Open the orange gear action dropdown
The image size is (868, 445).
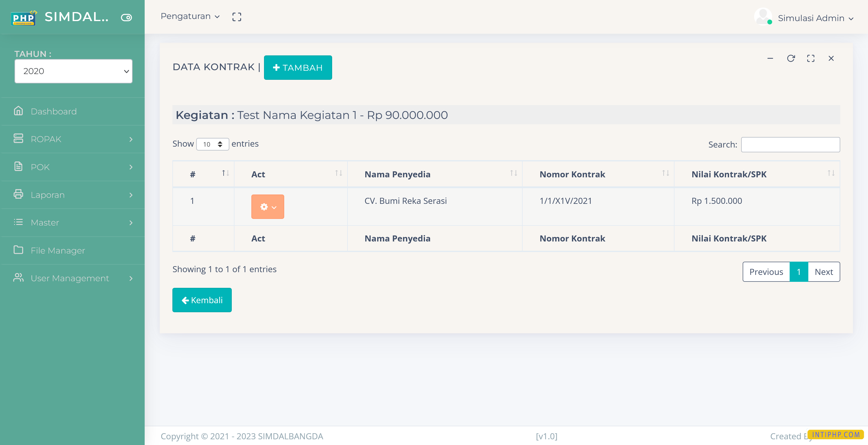click(x=268, y=207)
